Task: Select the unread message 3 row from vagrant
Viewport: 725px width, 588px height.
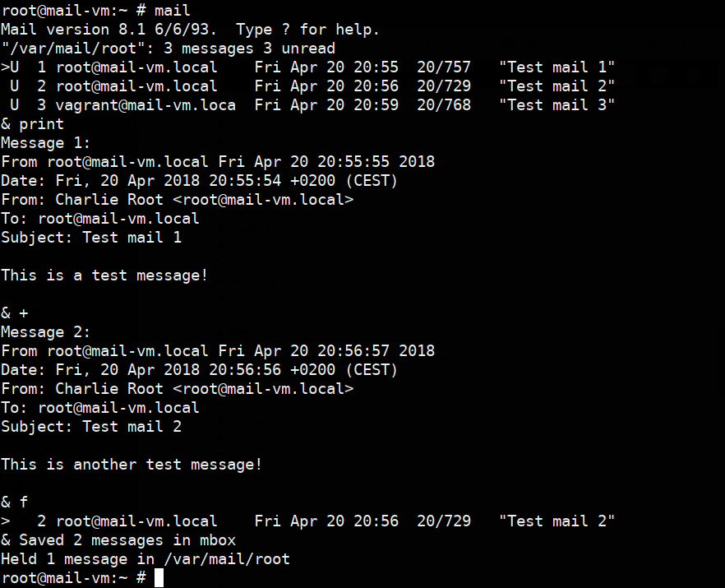Action: click(x=308, y=105)
